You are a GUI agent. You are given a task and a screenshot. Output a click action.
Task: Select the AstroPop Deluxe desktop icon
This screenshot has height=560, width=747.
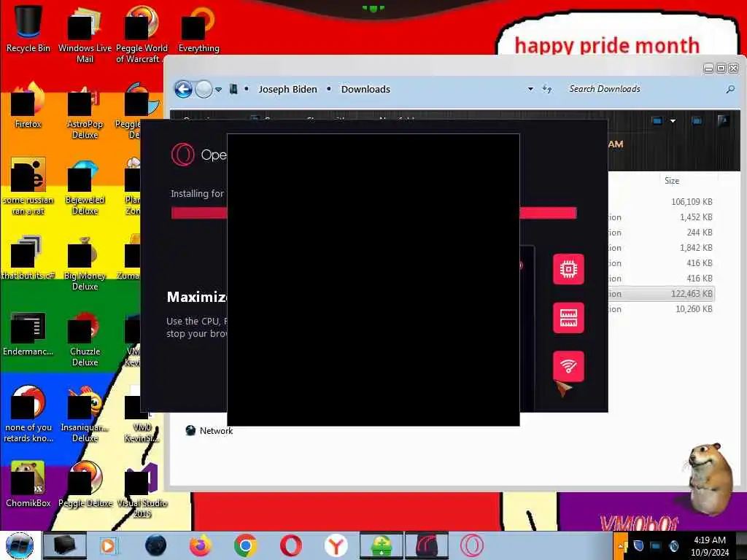pyautogui.click(x=85, y=111)
